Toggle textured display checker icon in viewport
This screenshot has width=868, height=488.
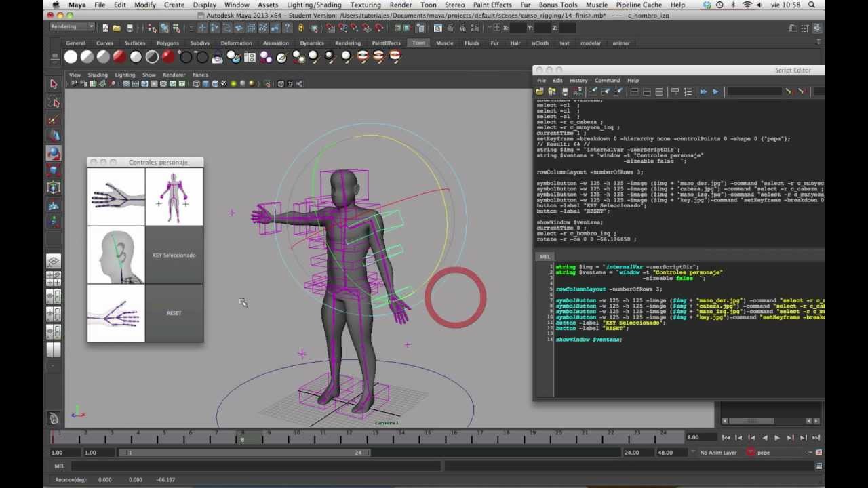[224, 84]
